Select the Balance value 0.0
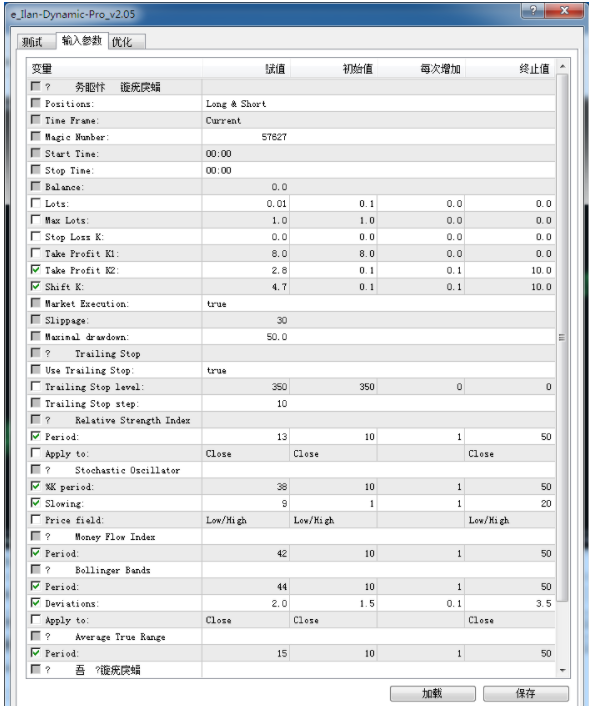Screen dimensions: 589x706 (279, 187)
